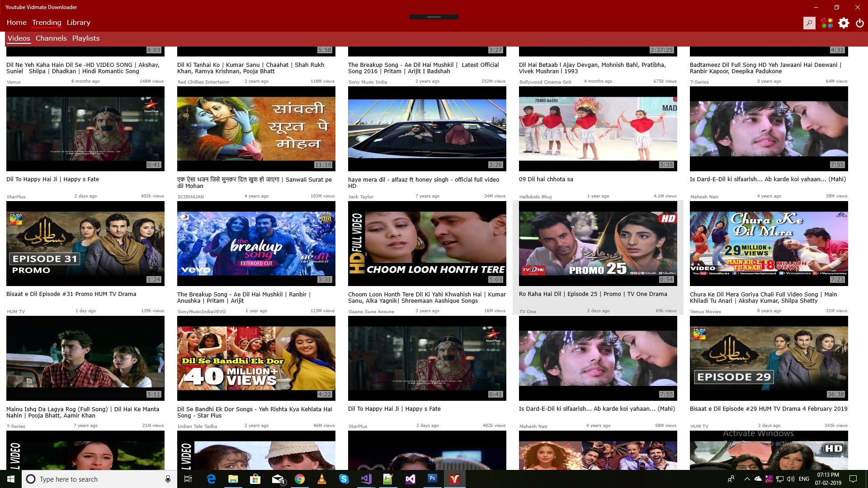The width and height of the screenshot is (868, 488).
Task: Open VLC media player from the taskbar
Action: (x=322, y=479)
